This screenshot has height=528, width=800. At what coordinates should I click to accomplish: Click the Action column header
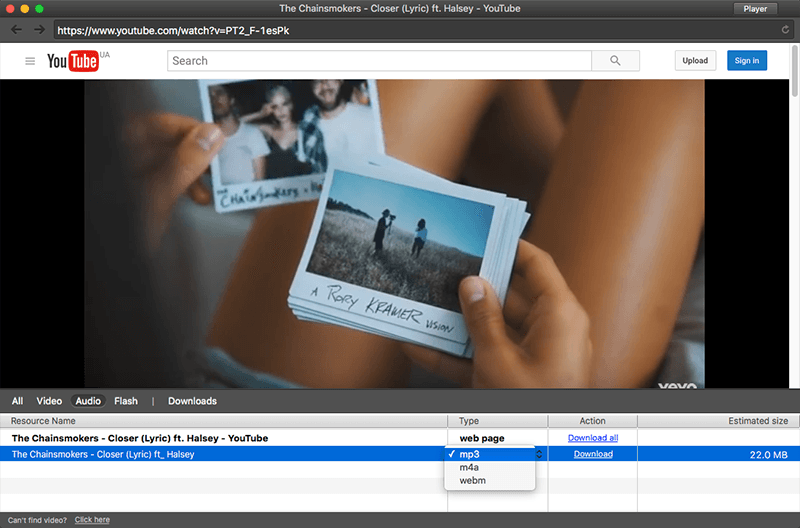pyautogui.click(x=592, y=421)
